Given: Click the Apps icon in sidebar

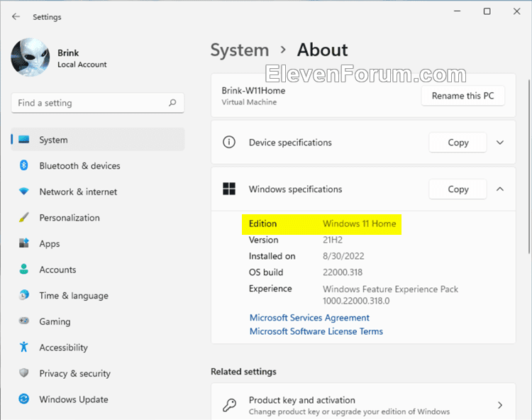Looking at the screenshot, I should coord(23,243).
